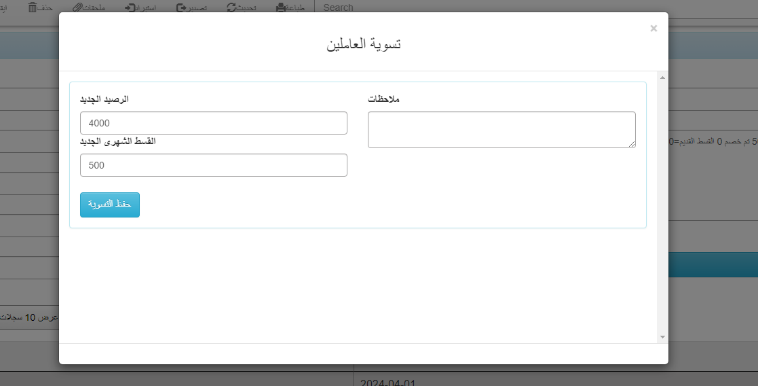Click the dialog scrollbar up arrow
758x386 pixels.
662,77
